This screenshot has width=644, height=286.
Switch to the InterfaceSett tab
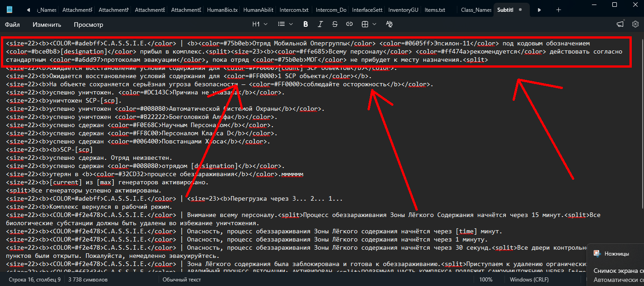(368, 10)
